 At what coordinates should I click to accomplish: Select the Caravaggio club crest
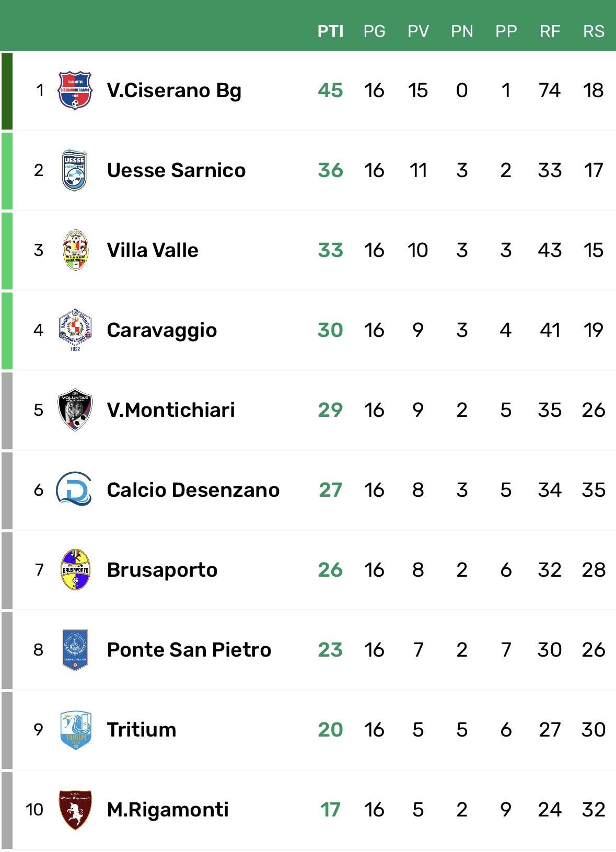75,329
